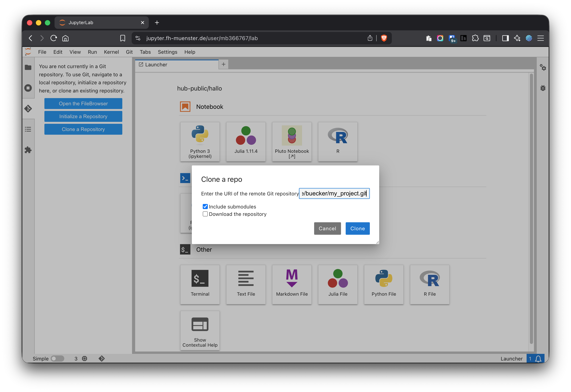Show the Table of Contents icon
Image resolution: width=571 pixels, height=392 pixels.
(28, 129)
